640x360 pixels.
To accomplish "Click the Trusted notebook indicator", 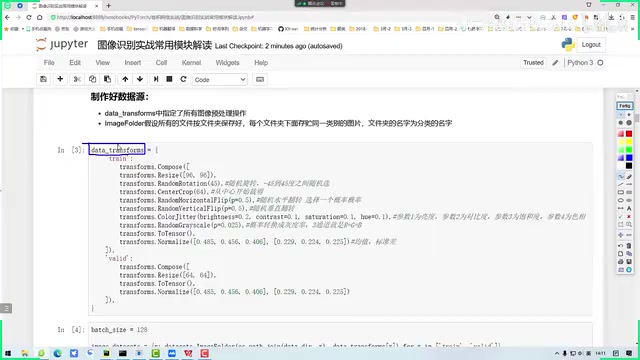I will 533,62.
